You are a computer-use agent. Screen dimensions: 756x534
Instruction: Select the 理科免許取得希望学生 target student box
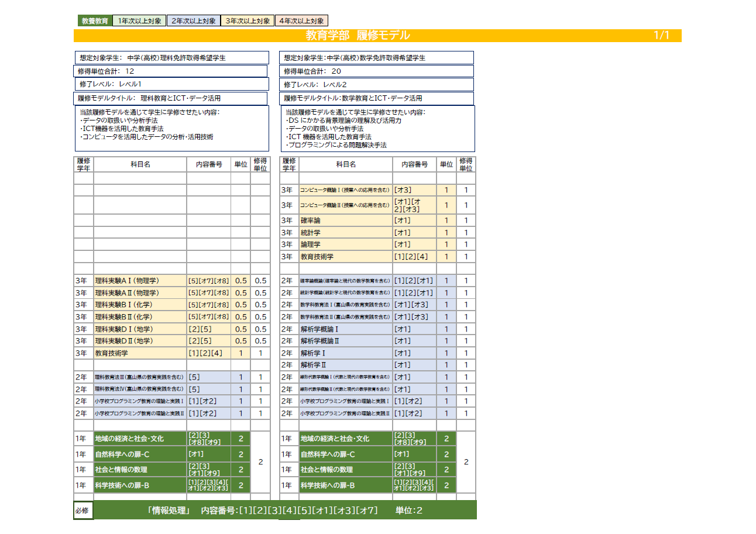click(171, 58)
